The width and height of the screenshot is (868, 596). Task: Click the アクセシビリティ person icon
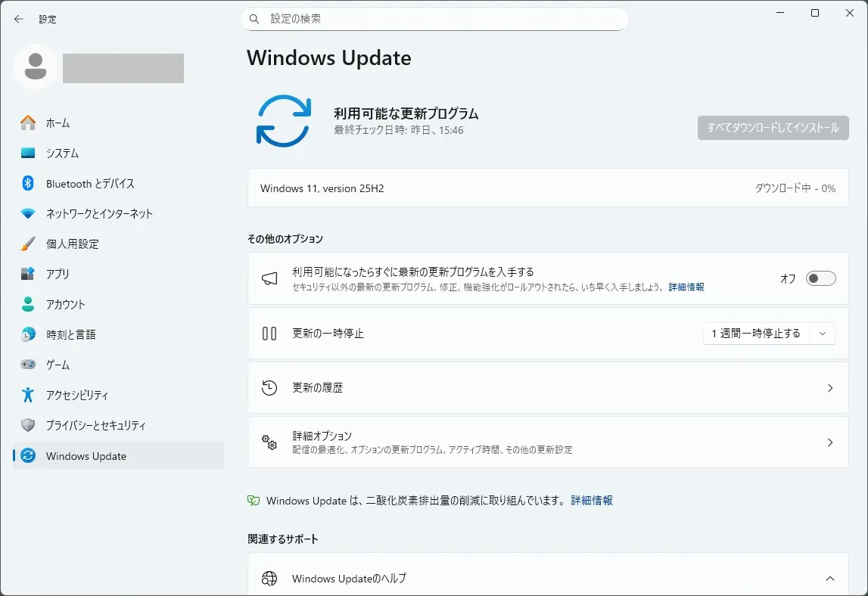pos(28,395)
